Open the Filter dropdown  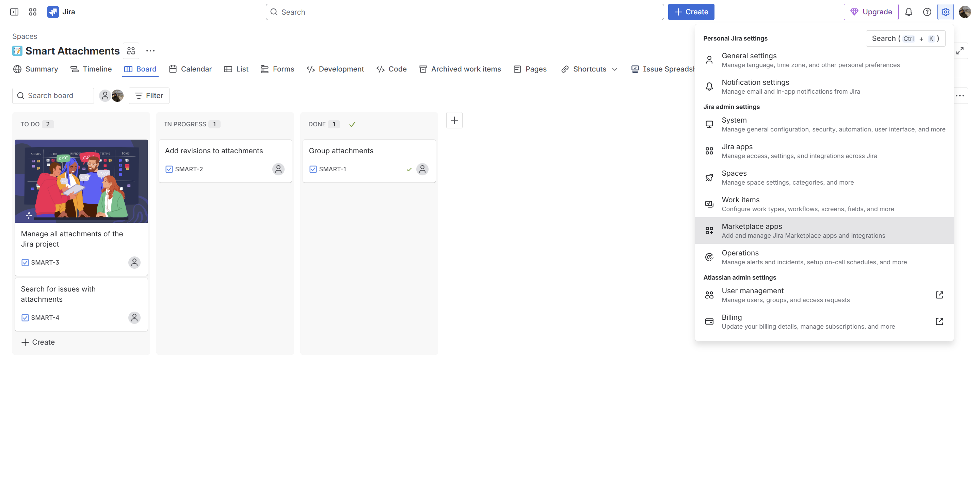pos(149,95)
